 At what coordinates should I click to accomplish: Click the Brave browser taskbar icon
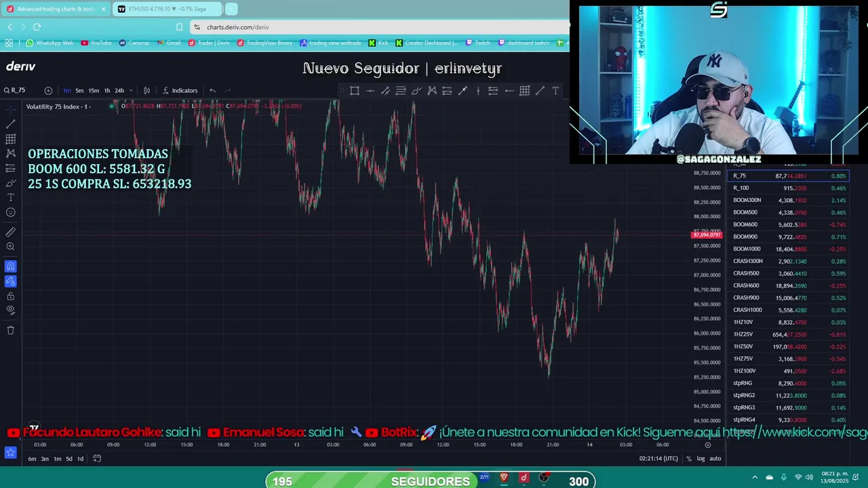pyautogui.click(x=504, y=478)
